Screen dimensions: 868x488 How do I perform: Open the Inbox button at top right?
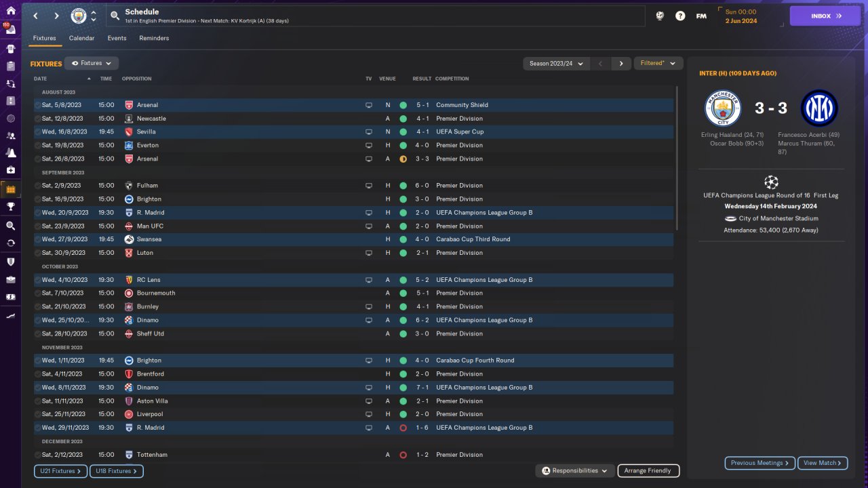coord(825,16)
